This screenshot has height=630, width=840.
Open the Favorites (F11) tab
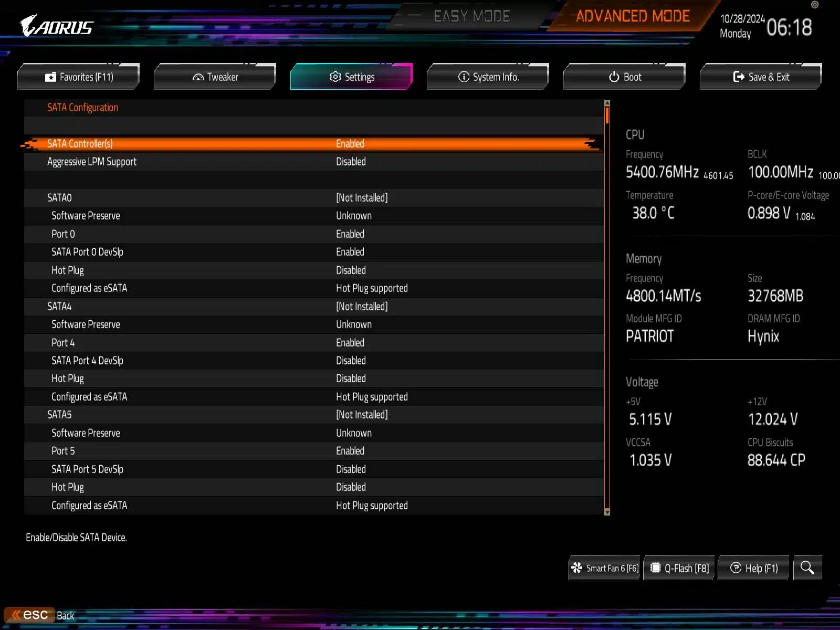pyautogui.click(x=79, y=77)
